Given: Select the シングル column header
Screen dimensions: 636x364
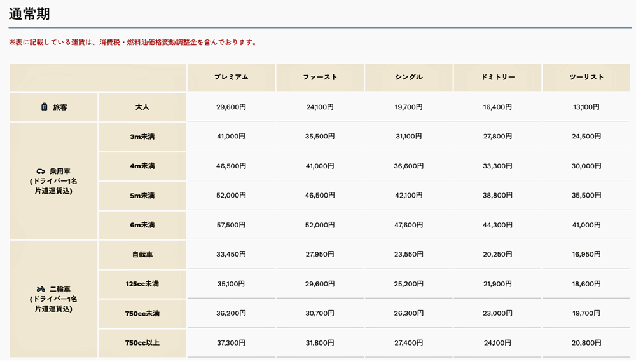Looking at the screenshot, I should click(x=408, y=78).
